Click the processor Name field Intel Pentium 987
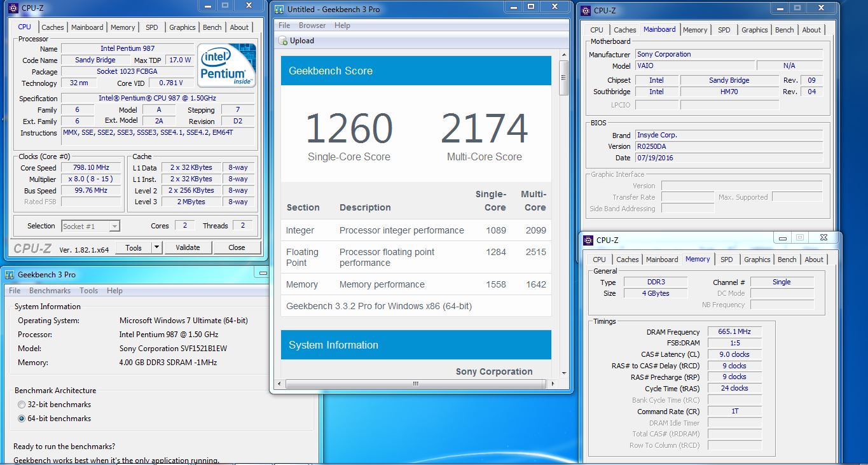868x465 pixels. pyautogui.click(x=127, y=48)
